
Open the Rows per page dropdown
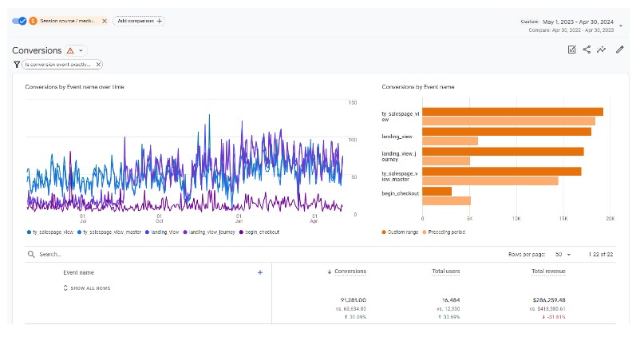tap(563, 255)
